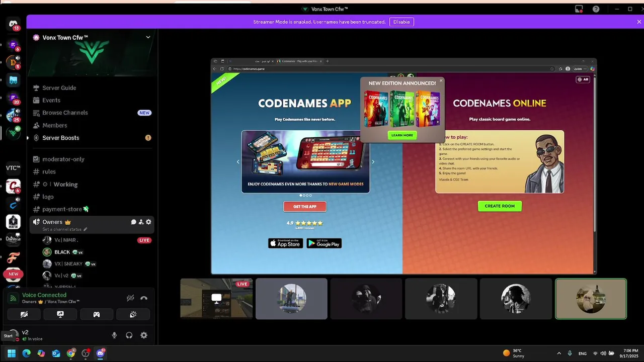Viewport: 644px width, 362px height.
Task: Open voice connection signal details icon
Action: click(x=14, y=298)
